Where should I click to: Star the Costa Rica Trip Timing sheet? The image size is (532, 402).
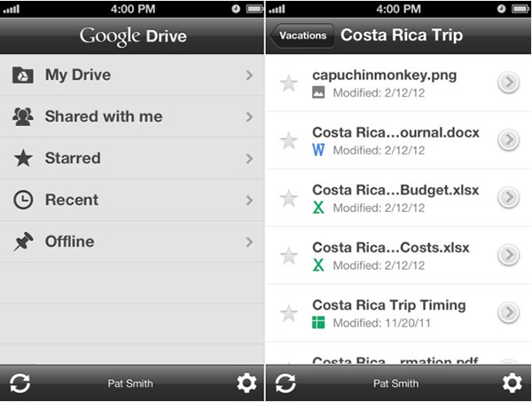288,312
